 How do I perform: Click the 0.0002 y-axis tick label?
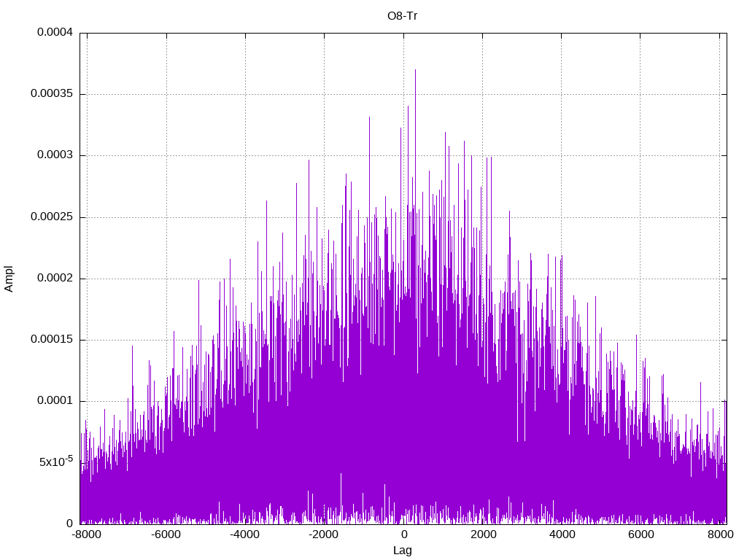[x=55, y=278]
